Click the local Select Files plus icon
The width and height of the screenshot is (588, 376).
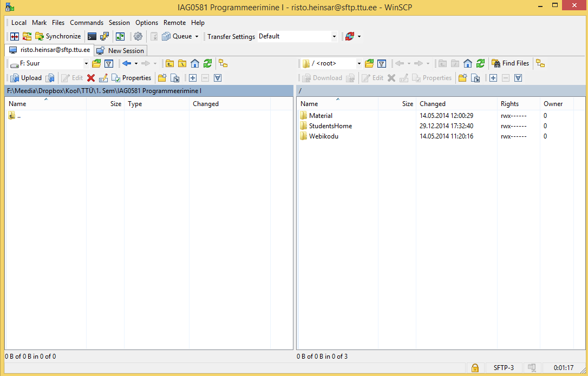click(x=193, y=77)
